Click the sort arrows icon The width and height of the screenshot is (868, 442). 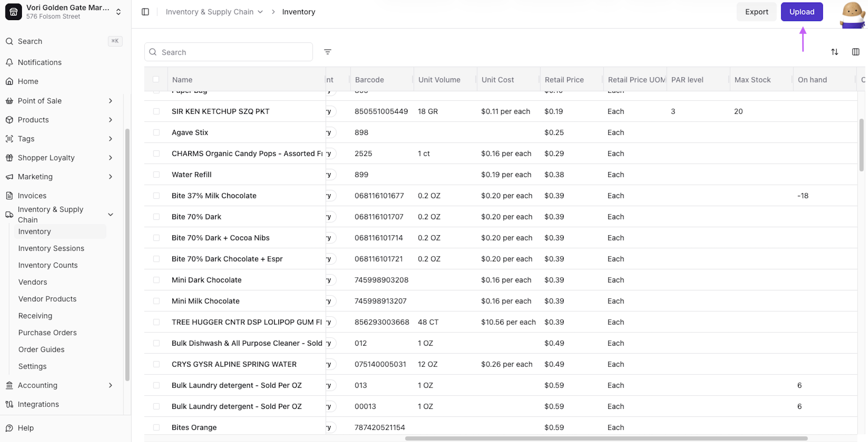click(x=835, y=52)
